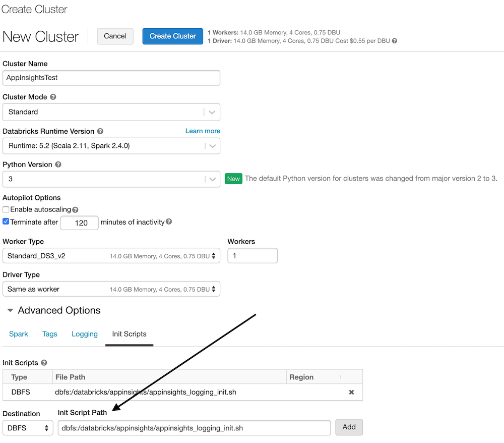Open the Destination DBFS dropdown
Viewport: 504px width, 443px height.
click(x=28, y=428)
